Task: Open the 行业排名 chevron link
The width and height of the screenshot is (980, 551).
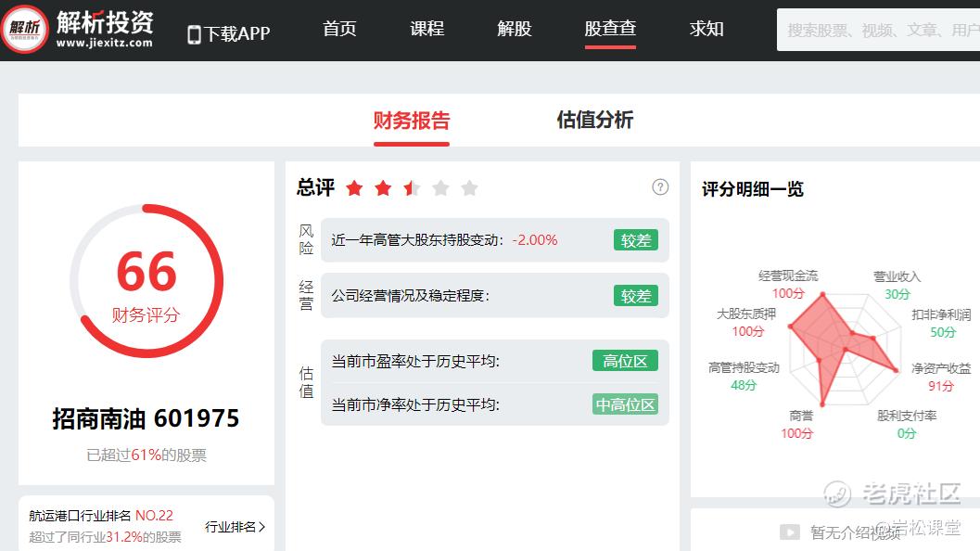Action: 235,527
